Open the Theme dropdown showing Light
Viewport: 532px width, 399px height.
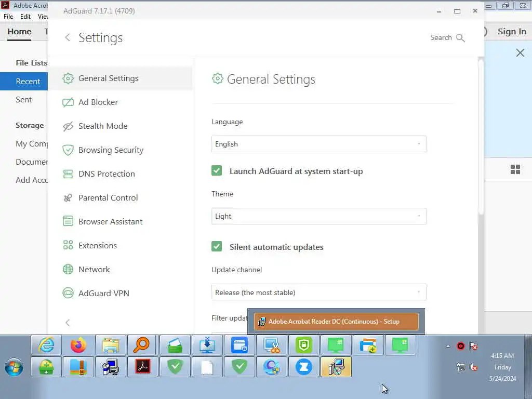319,216
